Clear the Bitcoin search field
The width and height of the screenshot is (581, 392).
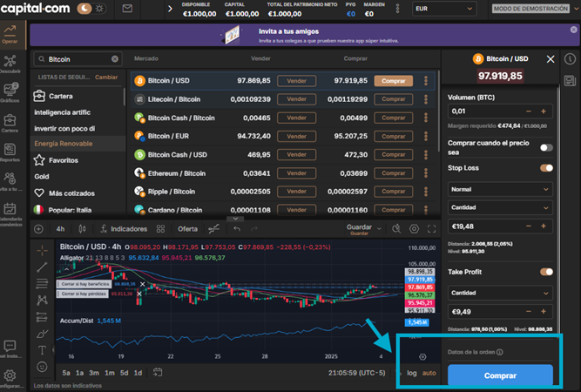point(115,59)
